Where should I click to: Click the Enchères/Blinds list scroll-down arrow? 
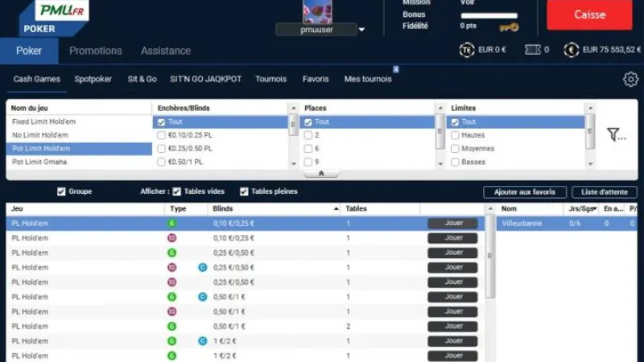point(293,164)
